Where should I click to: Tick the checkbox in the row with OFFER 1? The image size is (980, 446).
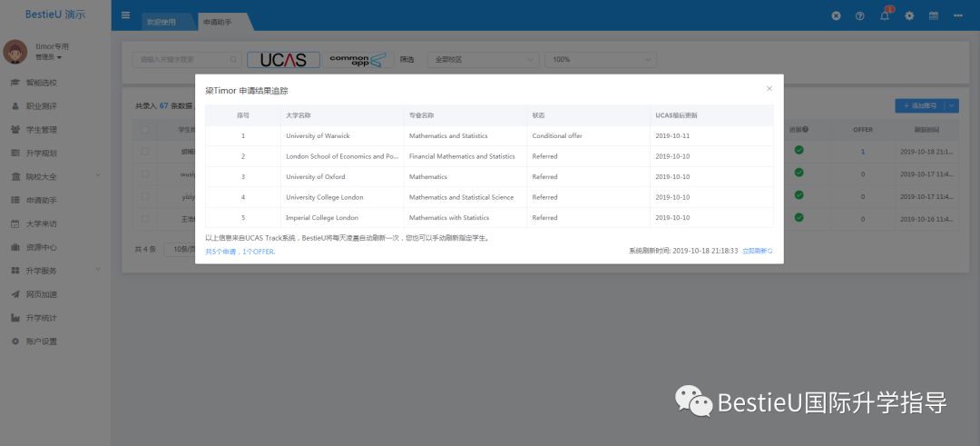[x=145, y=151]
